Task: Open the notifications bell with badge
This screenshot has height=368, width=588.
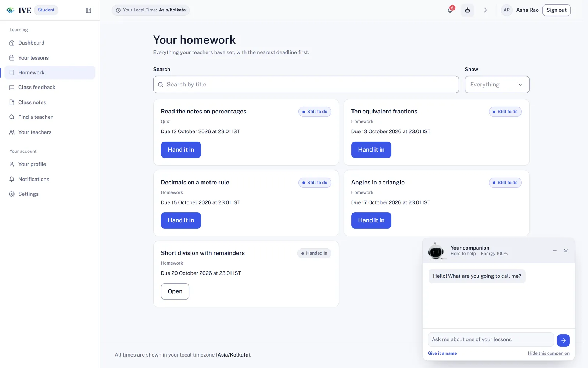Action: (x=450, y=10)
